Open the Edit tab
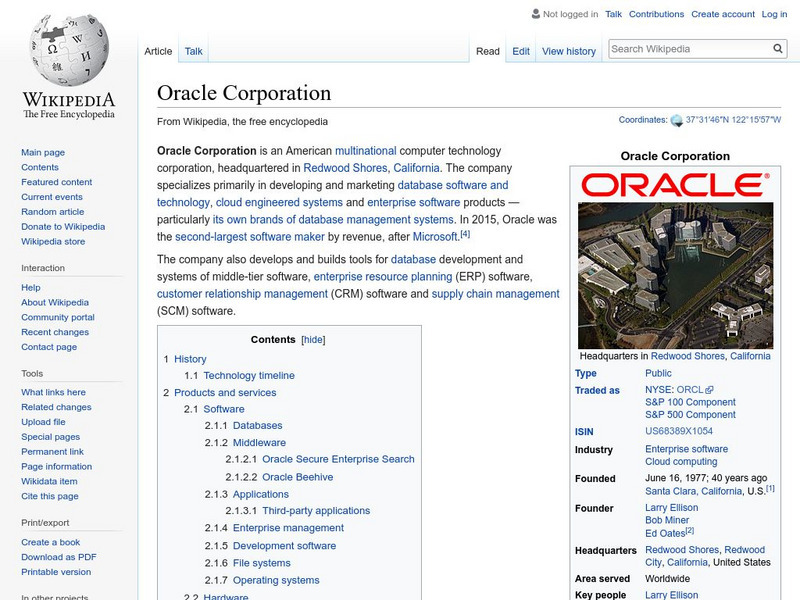Image resolution: width=800 pixels, height=600 pixels. pos(520,51)
